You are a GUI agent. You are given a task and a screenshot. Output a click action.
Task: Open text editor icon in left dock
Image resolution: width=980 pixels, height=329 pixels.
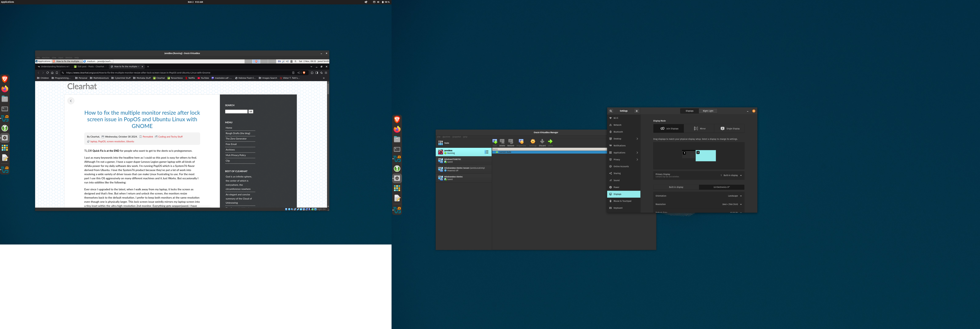[x=5, y=158]
